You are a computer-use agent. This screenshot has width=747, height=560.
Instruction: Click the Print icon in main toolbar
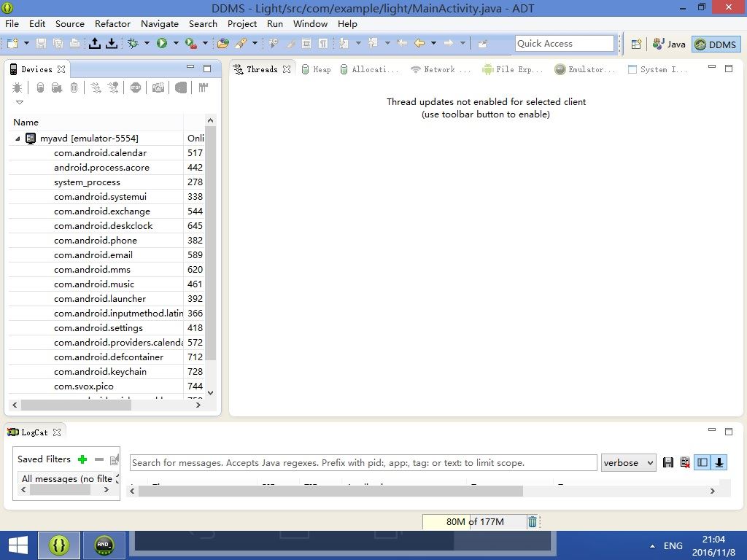tap(75, 44)
